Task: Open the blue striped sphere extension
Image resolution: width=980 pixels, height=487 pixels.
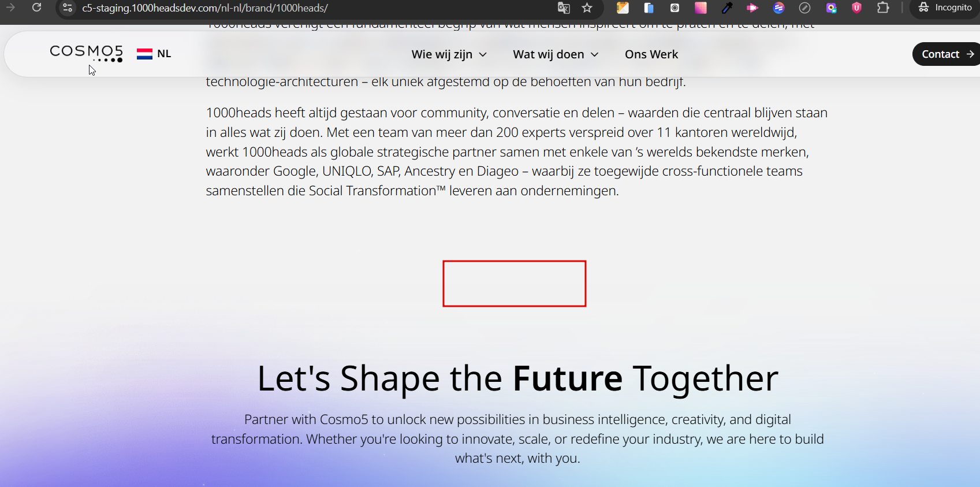Action: pos(779,8)
